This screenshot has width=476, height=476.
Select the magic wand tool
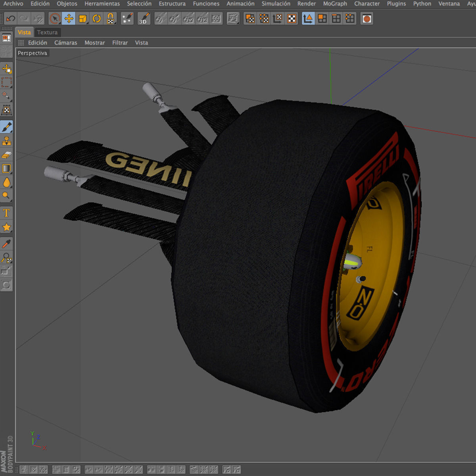(x=7, y=96)
